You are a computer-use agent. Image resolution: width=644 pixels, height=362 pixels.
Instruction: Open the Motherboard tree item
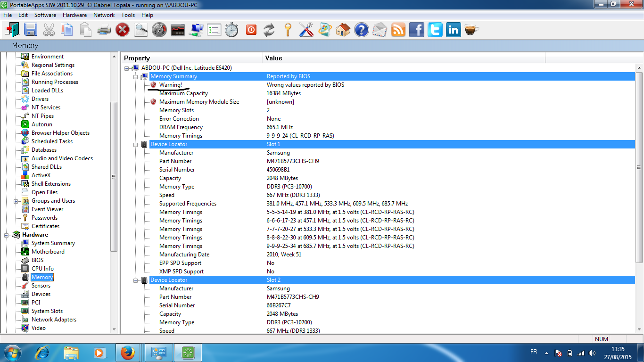(x=48, y=252)
